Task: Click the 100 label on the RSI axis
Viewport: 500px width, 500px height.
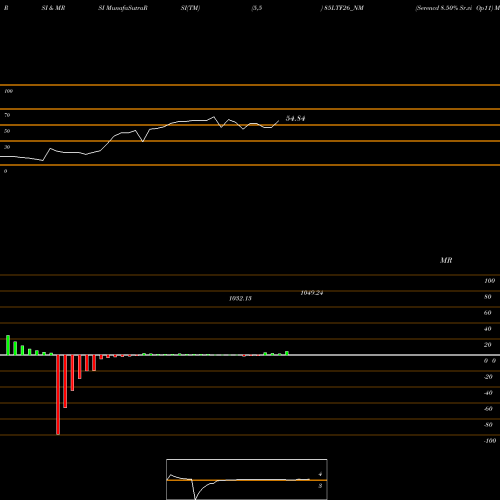Action: (x=8, y=91)
